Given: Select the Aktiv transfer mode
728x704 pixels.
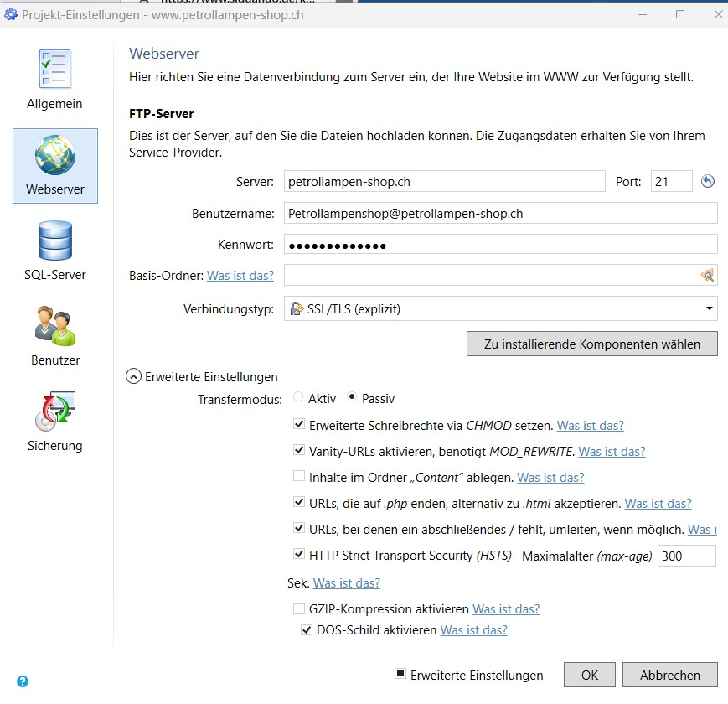Looking at the screenshot, I should pos(298,398).
